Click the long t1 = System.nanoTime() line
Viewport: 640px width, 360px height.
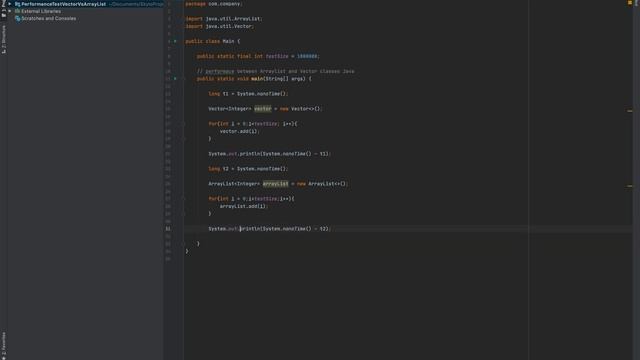pos(248,94)
